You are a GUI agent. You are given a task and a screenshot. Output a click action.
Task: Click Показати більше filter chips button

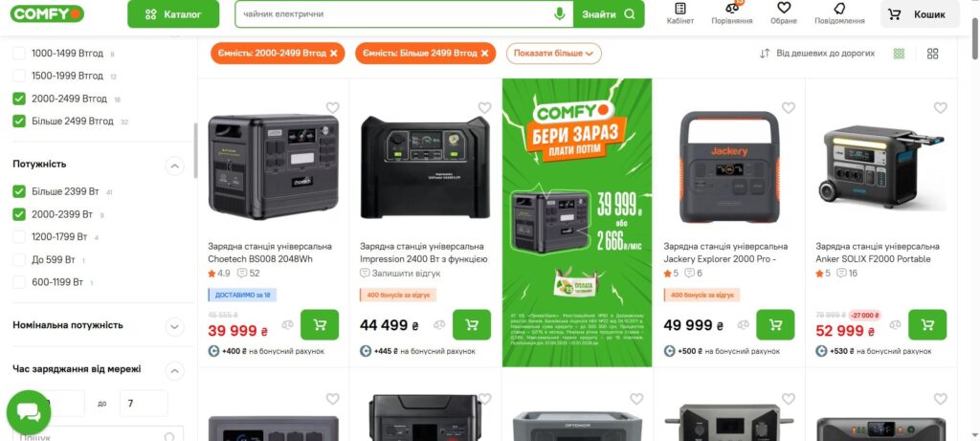point(554,54)
